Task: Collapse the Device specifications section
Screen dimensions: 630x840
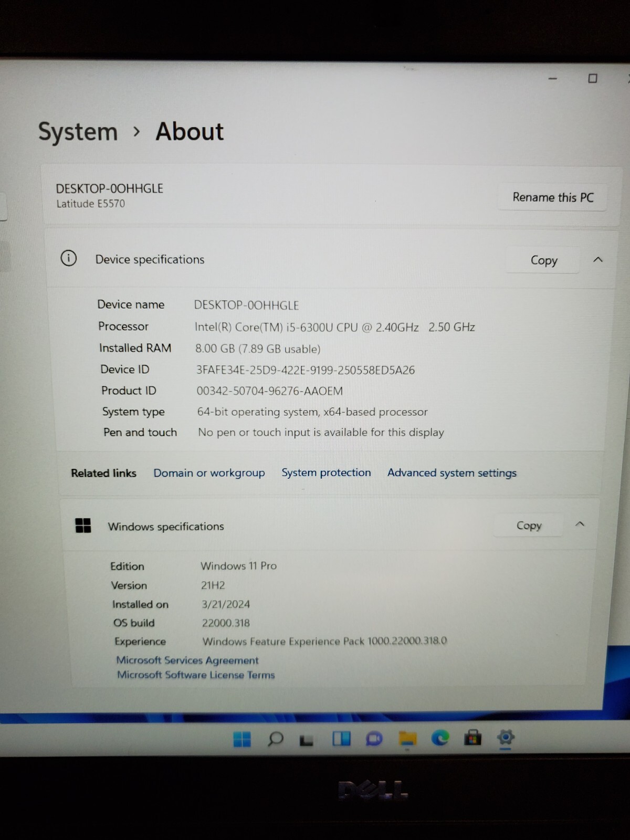Action: click(x=598, y=259)
